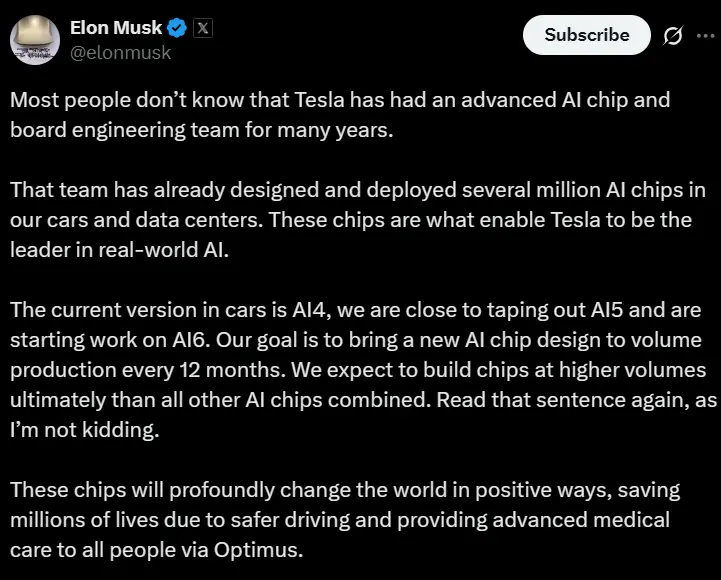The width and height of the screenshot is (721, 580).
Task: Click the phrase "leader in real-world AI"
Action: [120, 250]
